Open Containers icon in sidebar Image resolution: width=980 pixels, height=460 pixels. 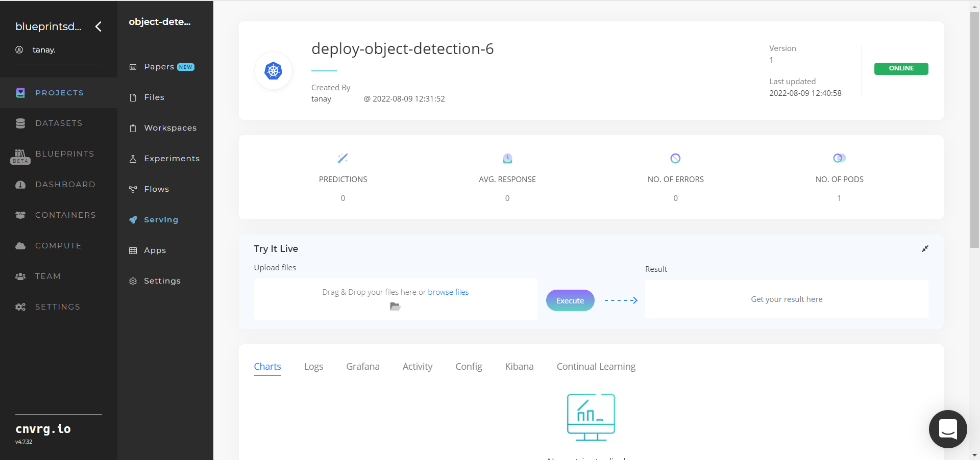pos(20,215)
